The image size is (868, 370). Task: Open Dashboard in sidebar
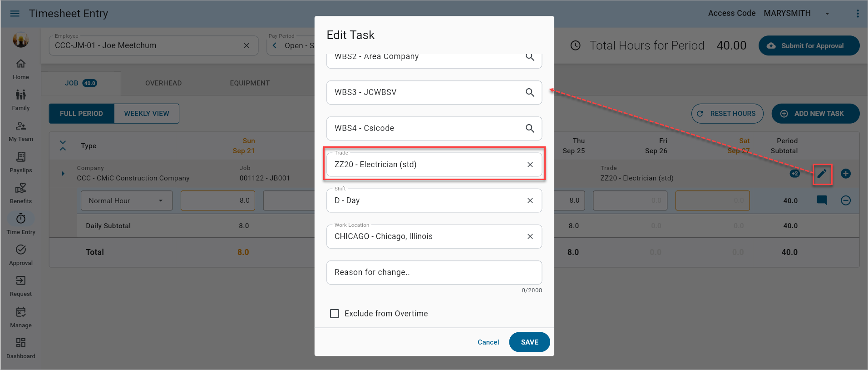20,349
